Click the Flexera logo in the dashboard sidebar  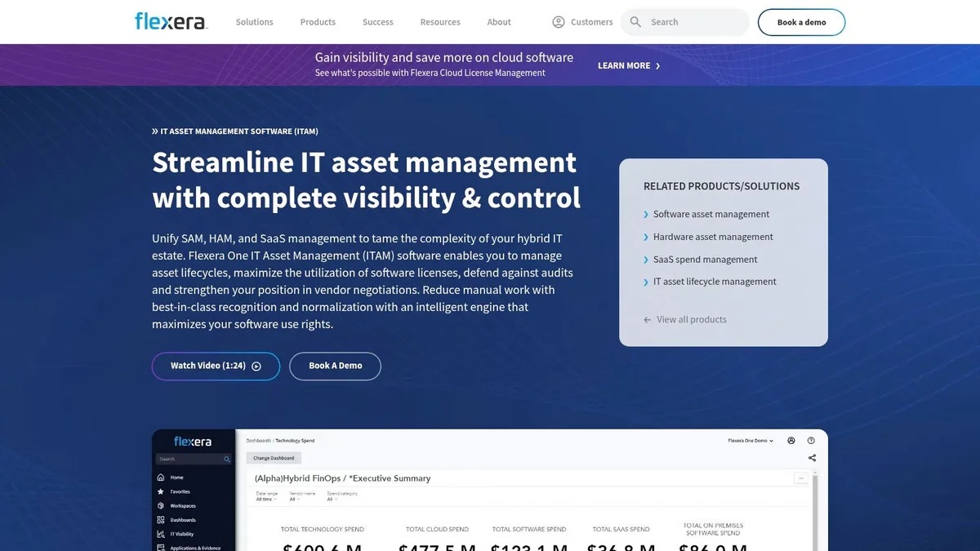tap(193, 442)
